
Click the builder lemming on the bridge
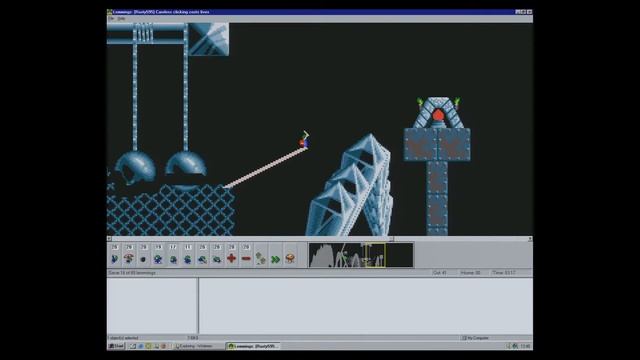pyautogui.click(x=304, y=140)
